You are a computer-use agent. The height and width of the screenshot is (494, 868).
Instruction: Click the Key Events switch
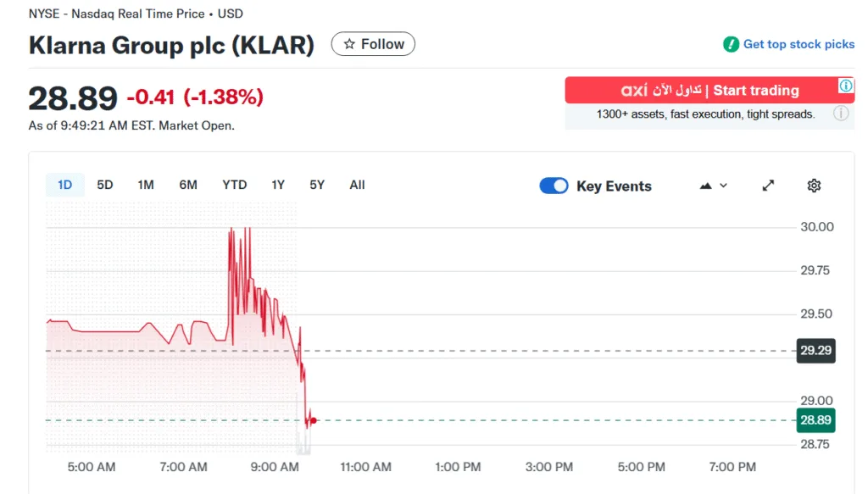coord(554,185)
